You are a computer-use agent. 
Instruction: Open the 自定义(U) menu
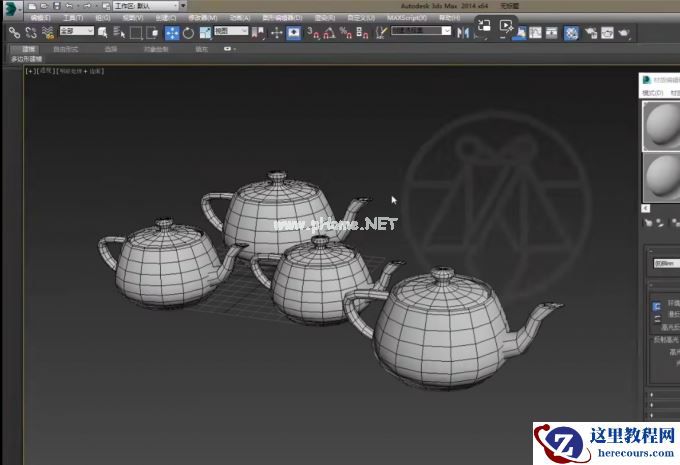coord(361,18)
